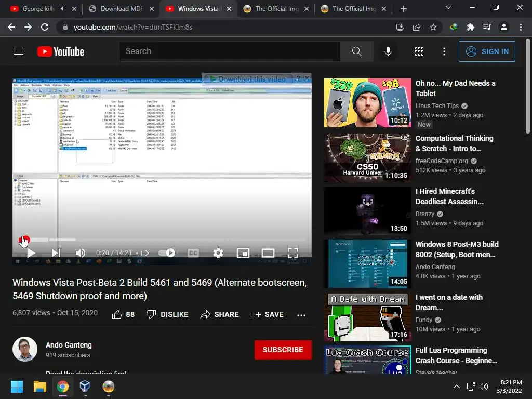Visit the freeCodeCamp.org channel
This screenshot has width=532, height=399.
click(442, 161)
